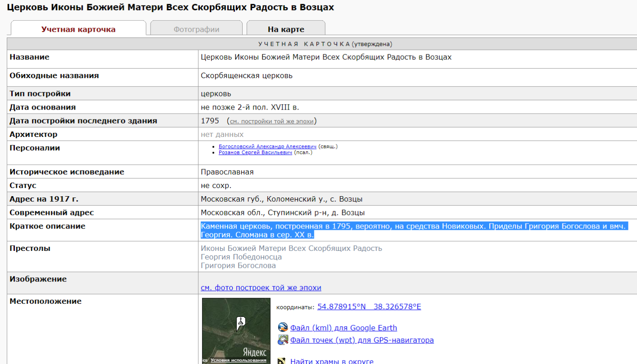
Task: Open Розанов Сергей Васильевич link
Action: [255, 153]
